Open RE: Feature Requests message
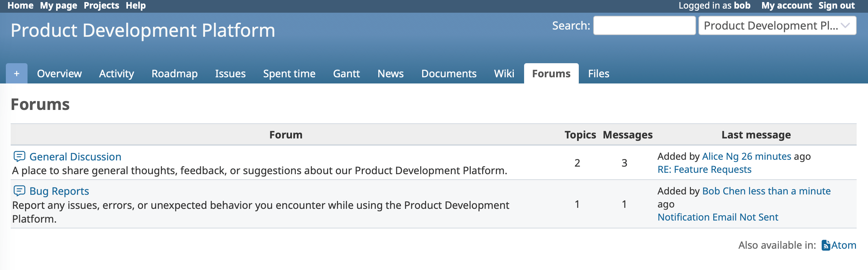Viewport: 868px width, 270px height. pyautogui.click(x=704, y=169)
